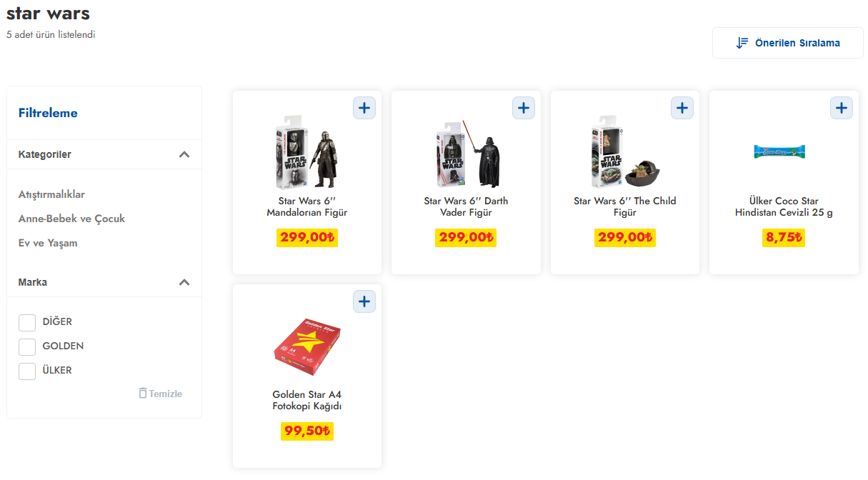Click the sort icon in Önerilen Sıralama
Image resolution: width=868 pixels, height=480 pixels.
[742, 43]
